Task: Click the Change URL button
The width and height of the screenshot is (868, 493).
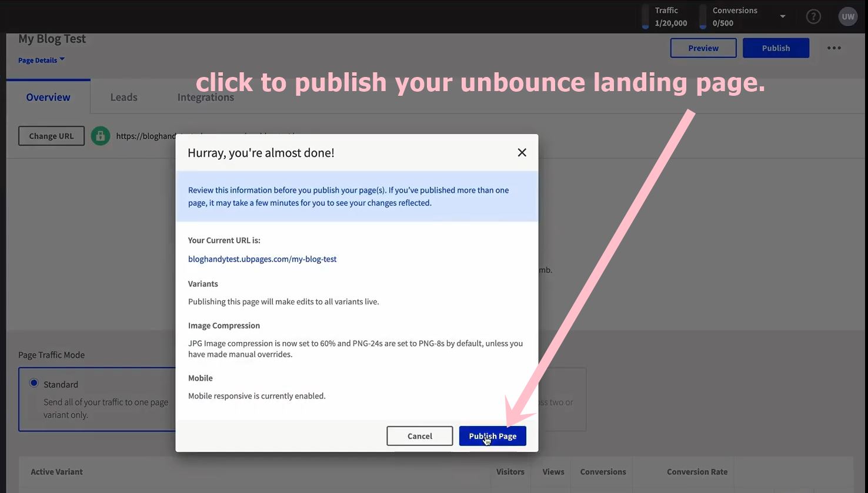Action: tap(51, 135)
